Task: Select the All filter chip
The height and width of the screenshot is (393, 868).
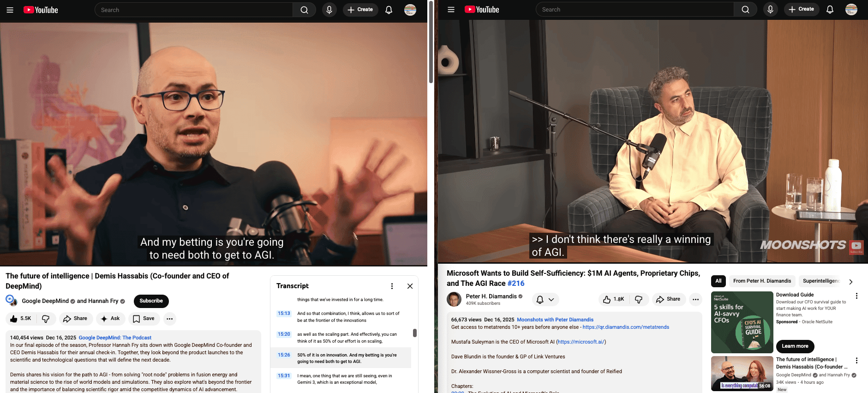Action: (718, 281)
